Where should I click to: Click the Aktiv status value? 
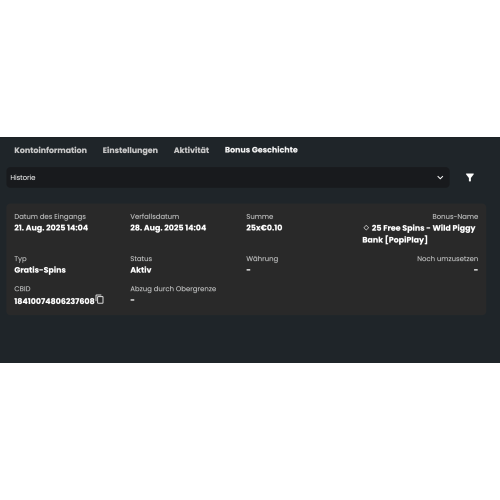(x=141, y=270)
